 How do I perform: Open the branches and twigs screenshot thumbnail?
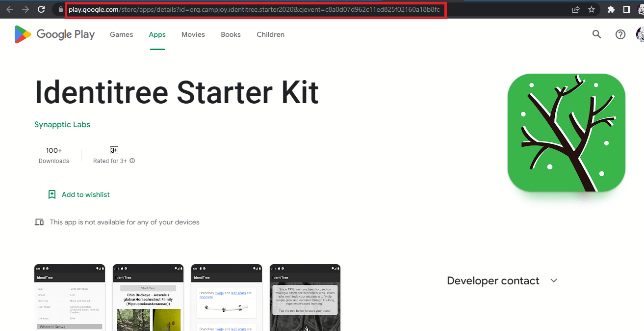[227, 298]
